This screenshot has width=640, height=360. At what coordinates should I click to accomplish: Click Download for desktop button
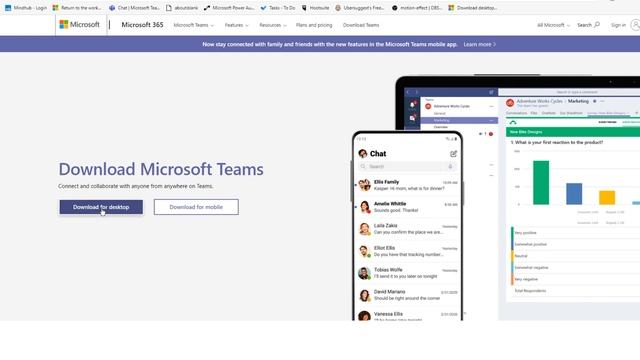pos(101,207)
